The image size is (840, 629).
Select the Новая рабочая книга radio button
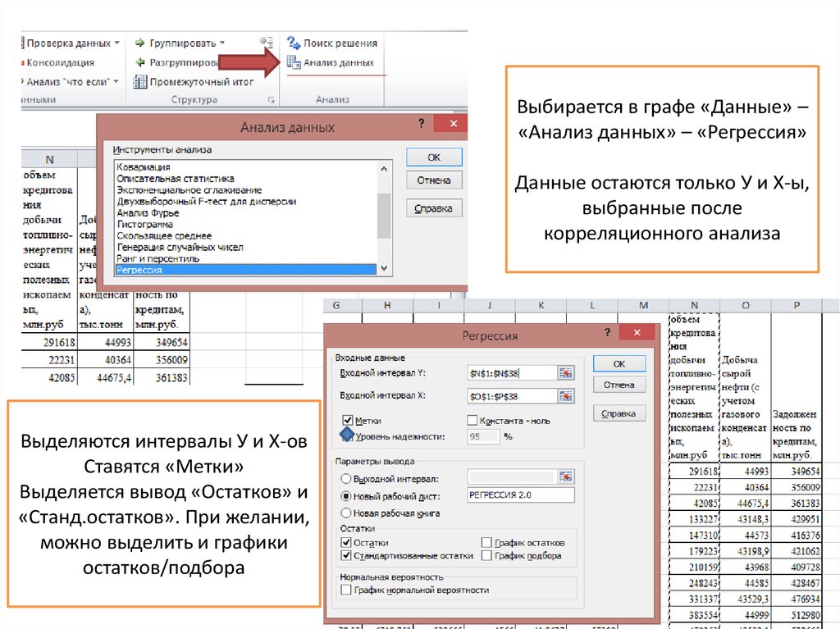pos(346,513)
